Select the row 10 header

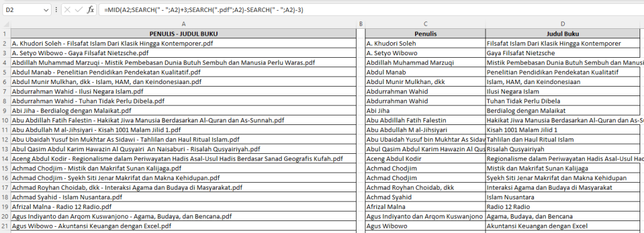[5, 120]
